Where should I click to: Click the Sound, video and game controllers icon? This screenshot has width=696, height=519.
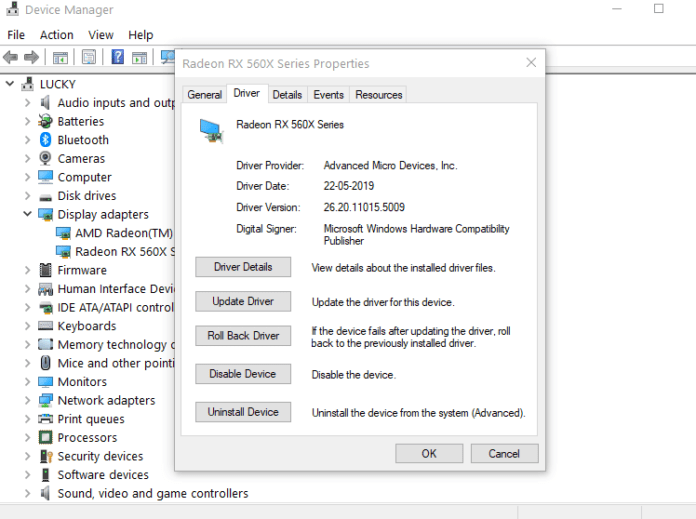point(45,493)
